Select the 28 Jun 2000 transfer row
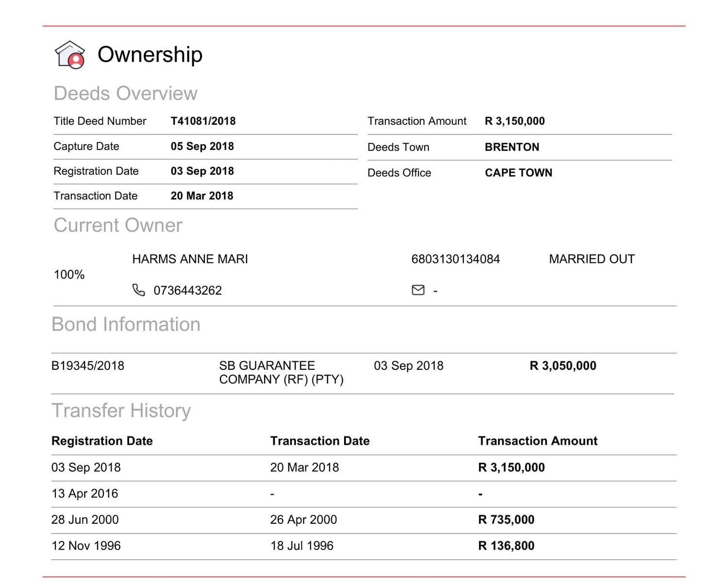This screenshot has height=583, width=728. point(364,520)
